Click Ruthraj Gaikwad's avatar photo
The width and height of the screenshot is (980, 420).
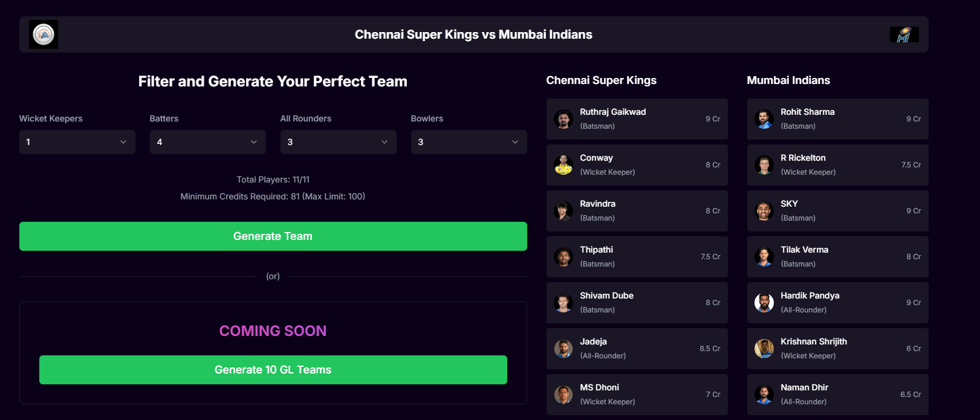(563, 119)
